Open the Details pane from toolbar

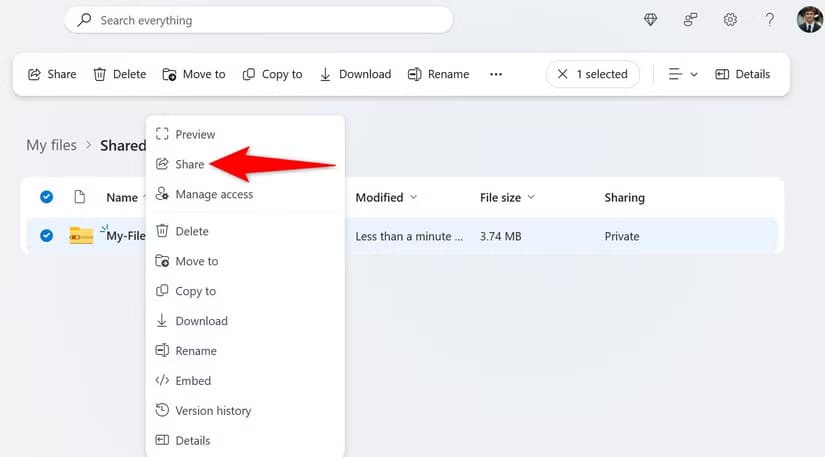click(743, 74)
